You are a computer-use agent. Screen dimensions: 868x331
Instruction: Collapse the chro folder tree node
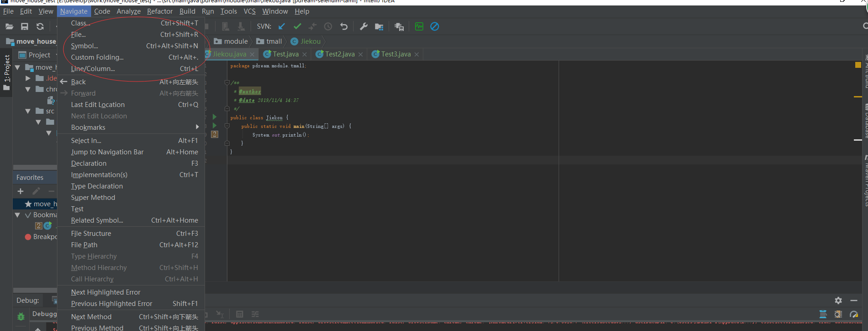click(x=28, y=89)
